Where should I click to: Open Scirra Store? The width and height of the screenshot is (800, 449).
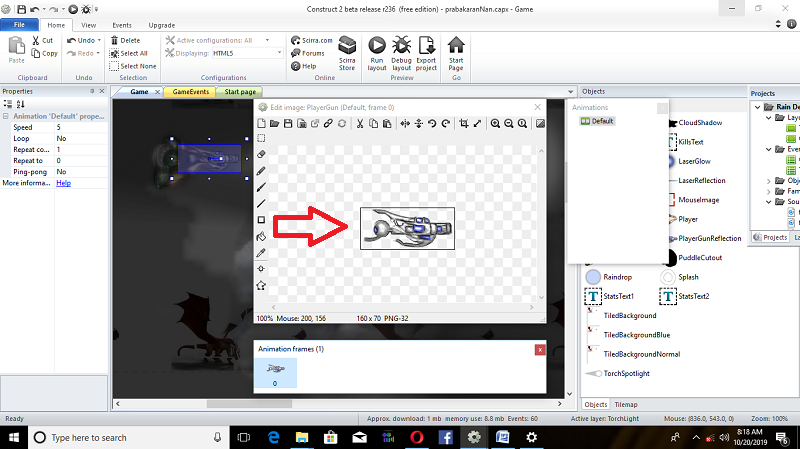(347, 53)
